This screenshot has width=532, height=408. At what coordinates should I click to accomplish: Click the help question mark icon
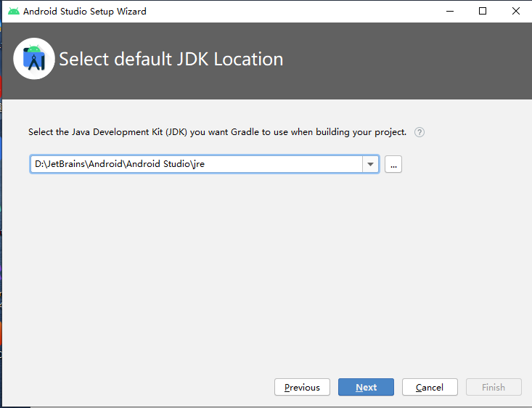click(420, 132)
